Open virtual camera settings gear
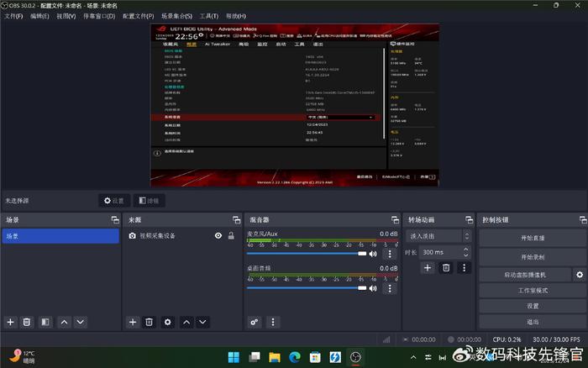 click(580, 275)
